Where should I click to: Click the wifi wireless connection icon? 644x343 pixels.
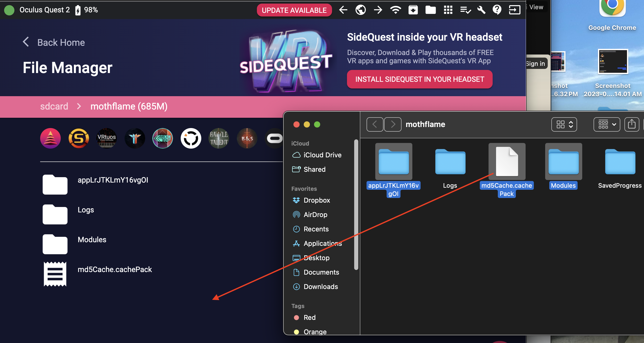[x=395, y=10]
